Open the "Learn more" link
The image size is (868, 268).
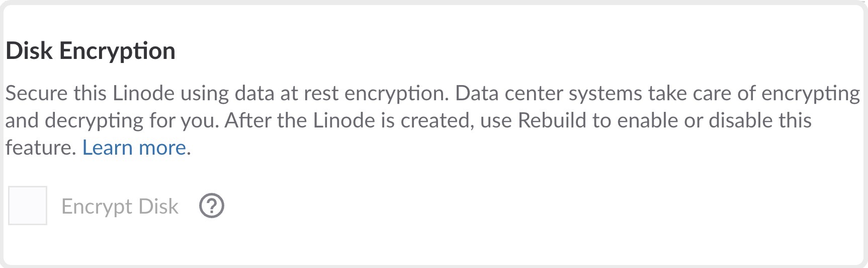pyautogui.click(x=134, y=148)
